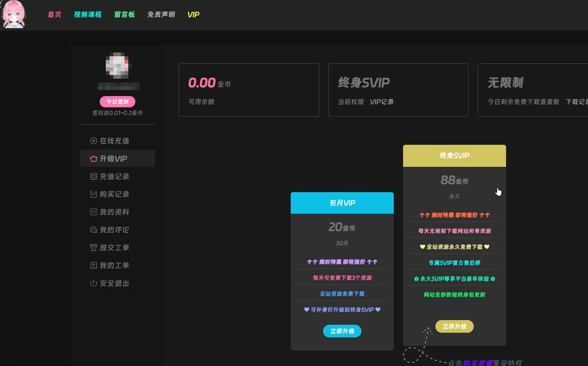This screenshot has height=366, width=588.
Task: Click the pink-haired anime site logo
Action: pyautogui.click(x=14, y=15)
